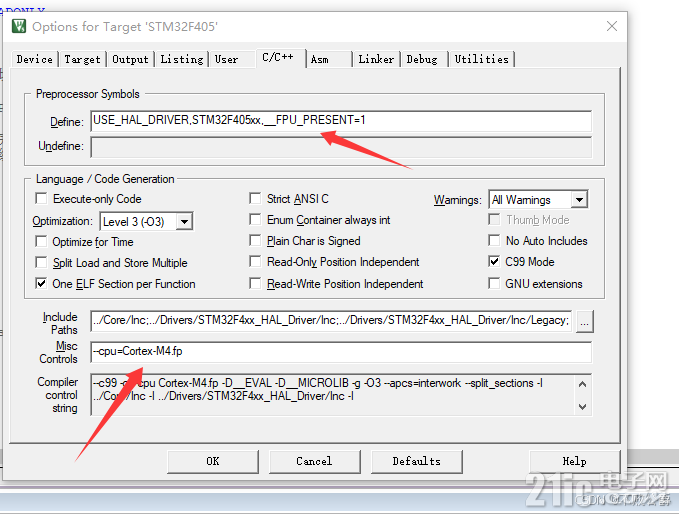Click compiler string scroll up arrow
The image size is (679, 514).
[x=582, y=384]
